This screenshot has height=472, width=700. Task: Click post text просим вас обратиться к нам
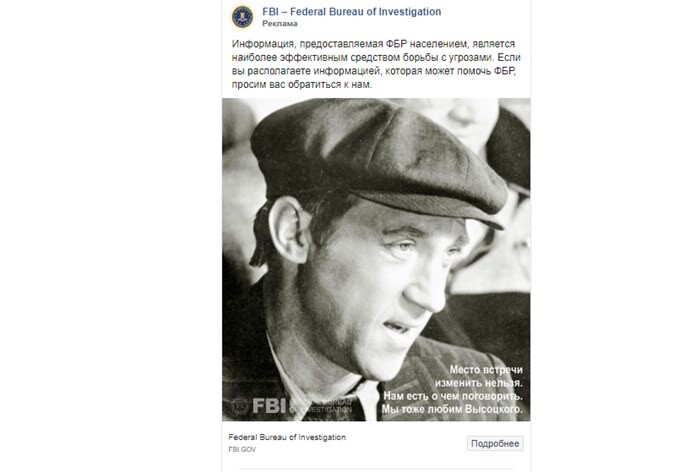[302, 84]
